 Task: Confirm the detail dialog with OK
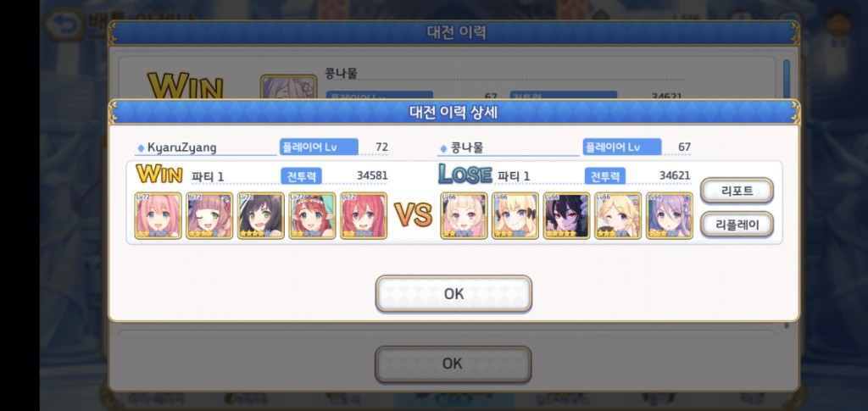point(453,294)
